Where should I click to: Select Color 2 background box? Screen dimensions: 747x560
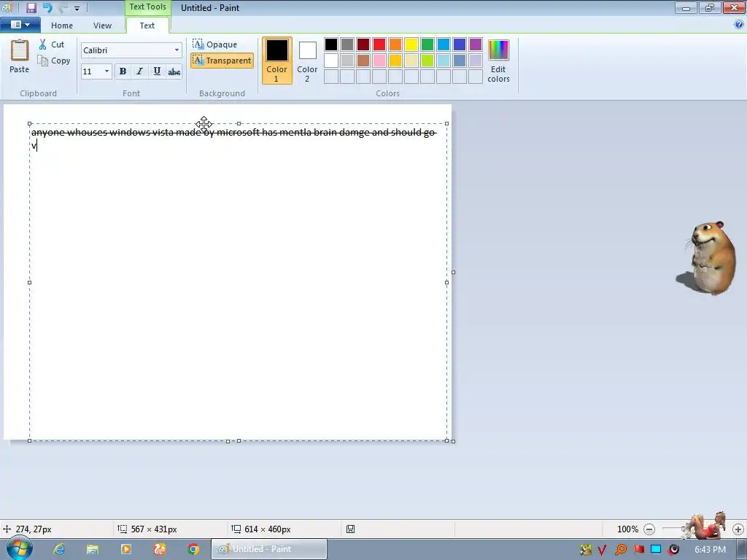[x=307, y=61]
